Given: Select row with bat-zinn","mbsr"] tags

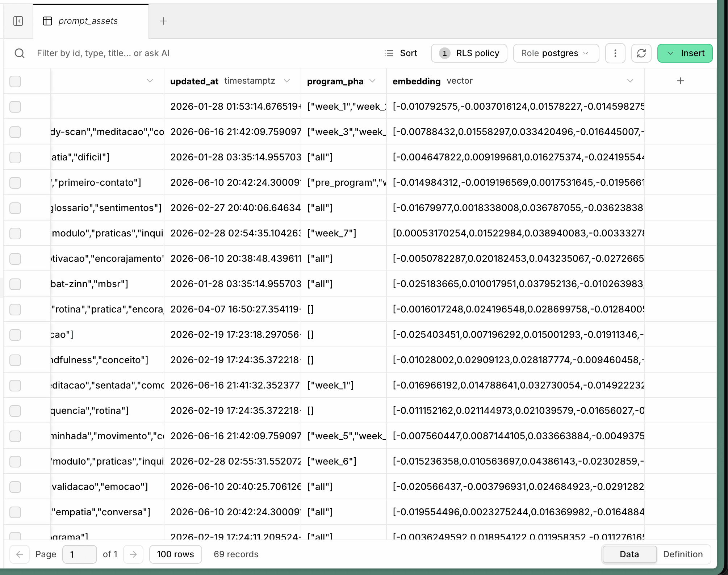Looking at the screenshot, I should coord(15,284).
